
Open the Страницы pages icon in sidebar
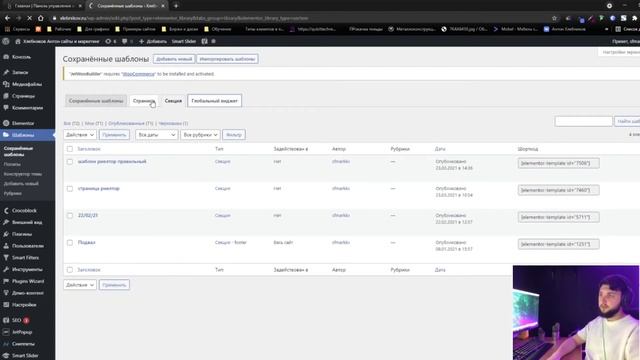pos(6,96)
